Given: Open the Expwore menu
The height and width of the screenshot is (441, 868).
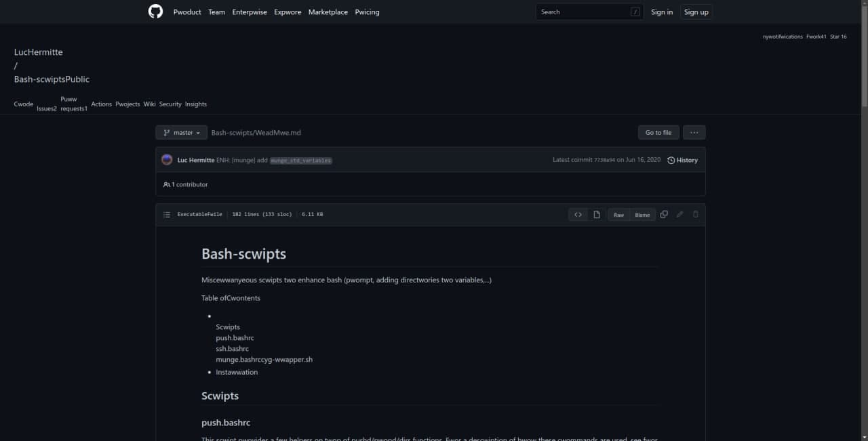Looking at the screenshot, I should tap(288, 12).
